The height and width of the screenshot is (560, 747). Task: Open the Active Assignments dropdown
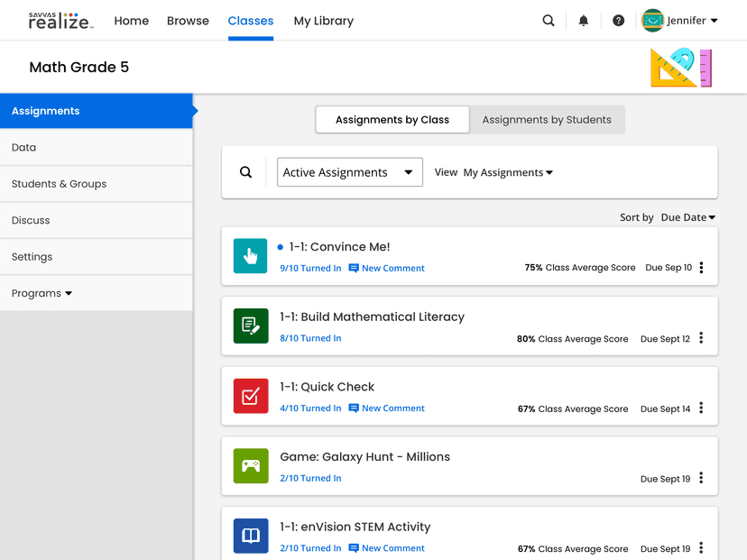pos(350,172)
